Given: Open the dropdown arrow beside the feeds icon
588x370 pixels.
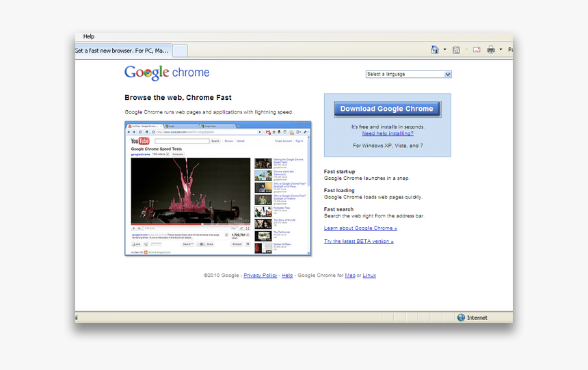Looking at the screenshot, I should (466, 49).
